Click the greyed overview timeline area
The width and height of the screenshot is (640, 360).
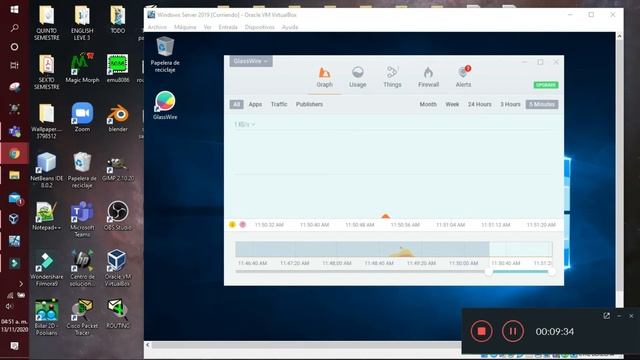click(362, 249)
